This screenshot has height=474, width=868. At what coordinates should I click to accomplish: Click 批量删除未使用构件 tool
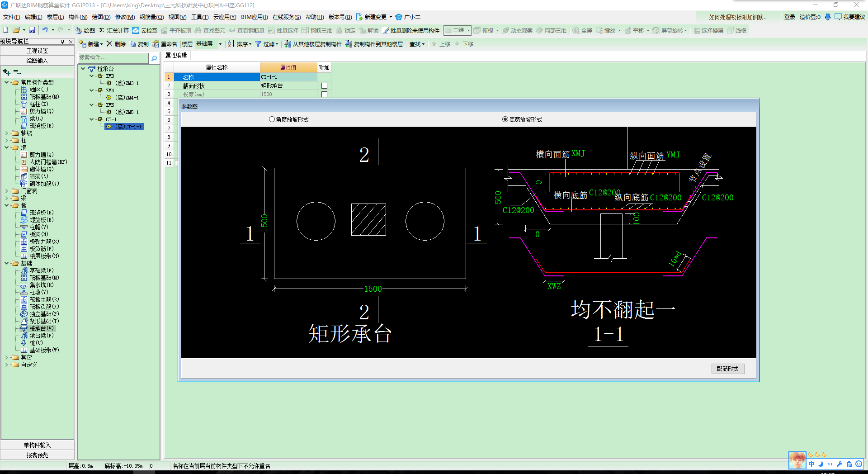411,30
